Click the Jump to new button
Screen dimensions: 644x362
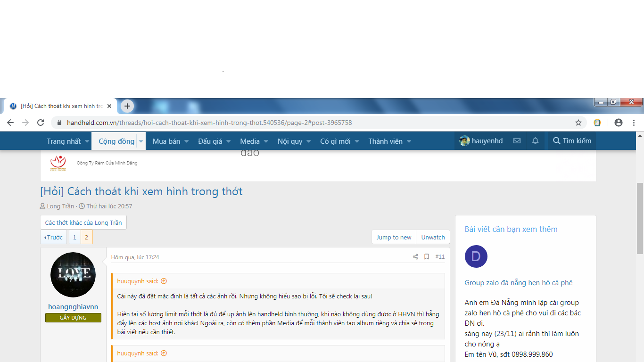pyautogui.click(x=394, y=237)
